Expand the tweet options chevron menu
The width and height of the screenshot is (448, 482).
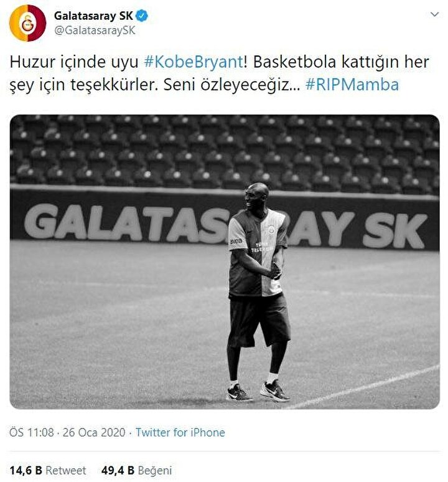pos(434,14)
